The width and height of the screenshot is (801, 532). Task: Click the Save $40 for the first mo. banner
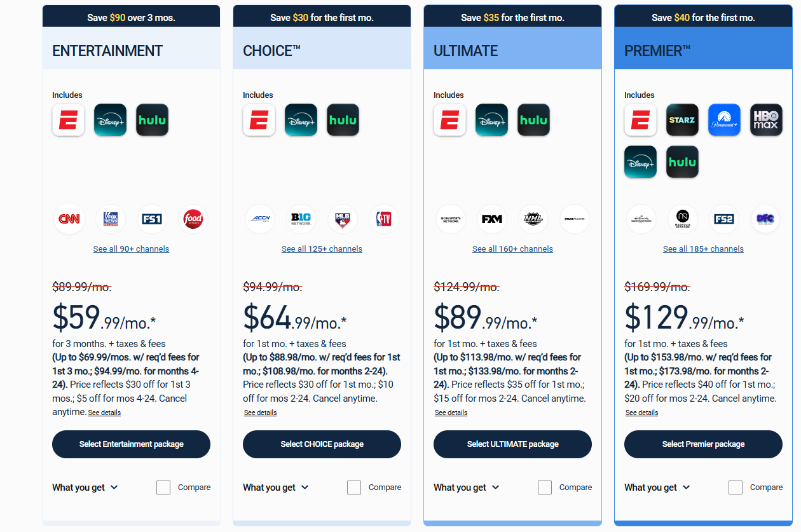click(x=703, y=17)
